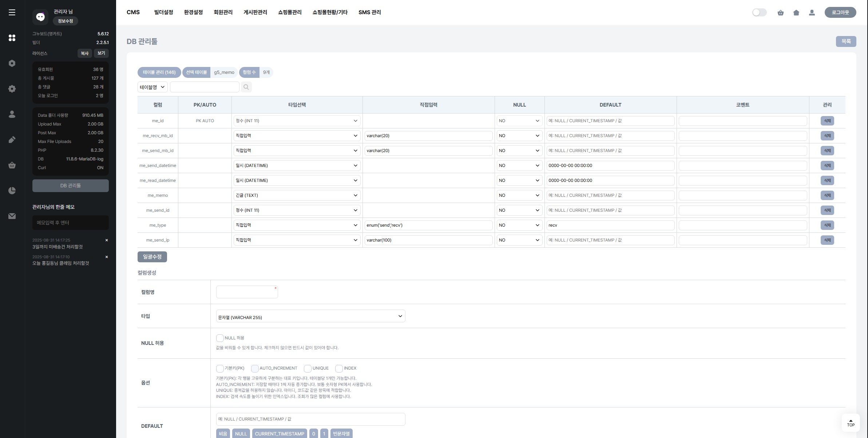
Task: Open the 회원관리 menu
Action: tap(223, 12)
